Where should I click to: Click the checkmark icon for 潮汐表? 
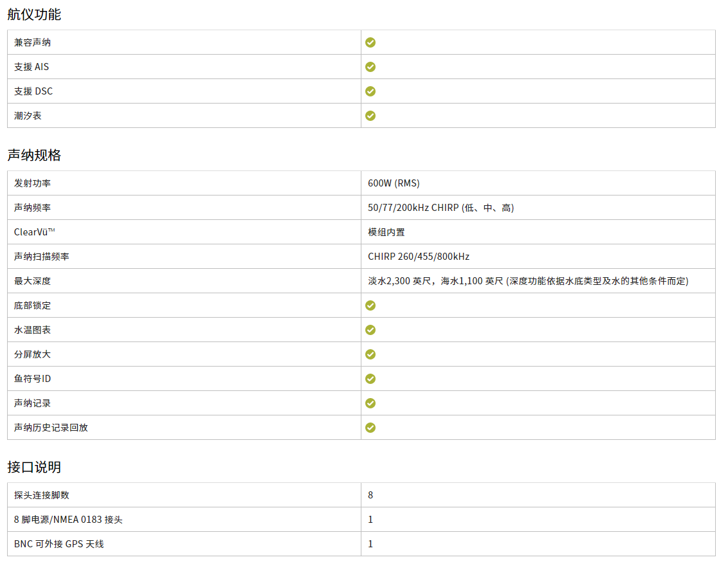tap(370, 116)
